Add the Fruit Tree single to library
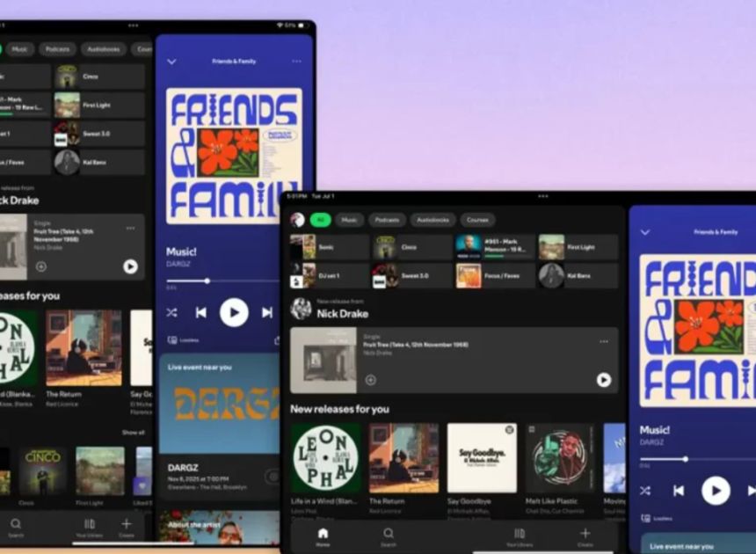Image resolution: width=756 pixels, height=554 pixels. [370, 380]
